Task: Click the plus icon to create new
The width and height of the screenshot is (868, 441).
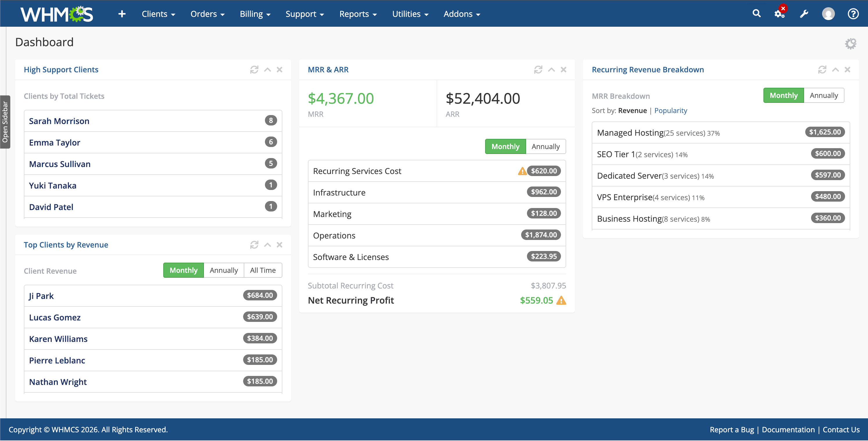Action: pos(122,14)
